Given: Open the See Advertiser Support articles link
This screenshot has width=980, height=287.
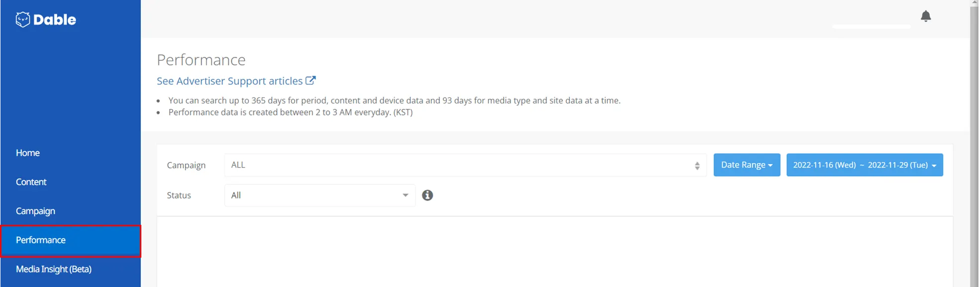Looking at the screenshot, I should coord(229,81).
